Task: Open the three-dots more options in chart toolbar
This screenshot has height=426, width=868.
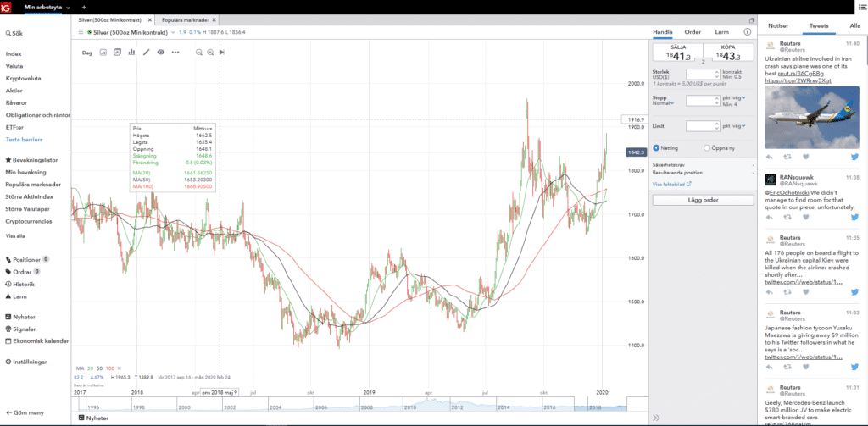Action: click(175, 52)
